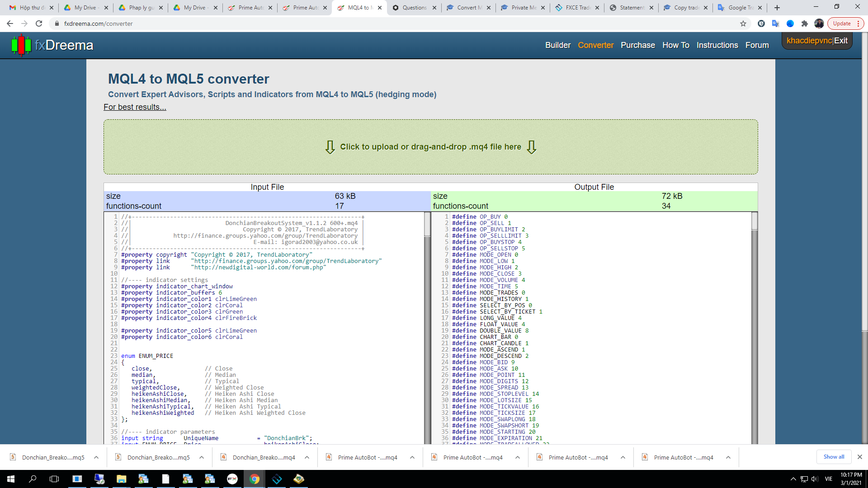Open File Explorer from the taskbar
The height and width of the screenshot is (488, 868).
(121, 479)
